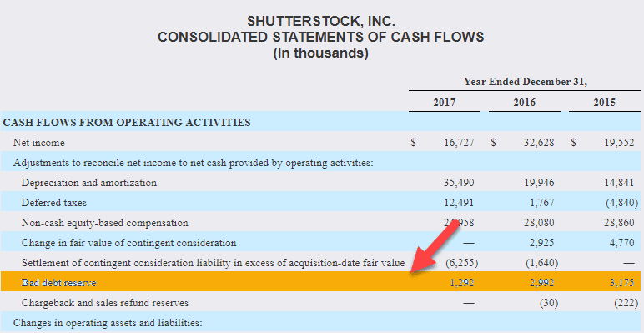Click 2017 net income value 16,727

tap(459, 143)
